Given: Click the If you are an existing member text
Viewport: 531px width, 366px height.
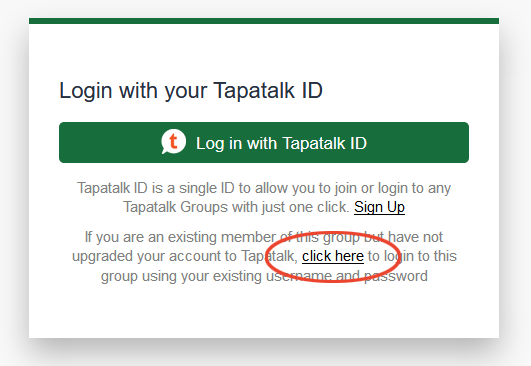Looking at the screenshot, I should click(x=180, y=237).
